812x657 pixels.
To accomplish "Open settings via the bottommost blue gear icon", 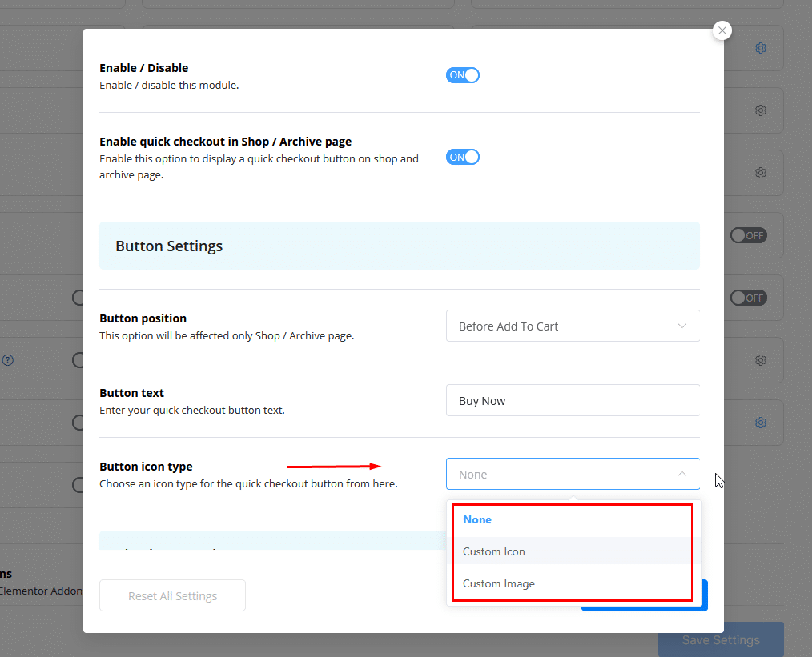I will [x=761, y=423].
